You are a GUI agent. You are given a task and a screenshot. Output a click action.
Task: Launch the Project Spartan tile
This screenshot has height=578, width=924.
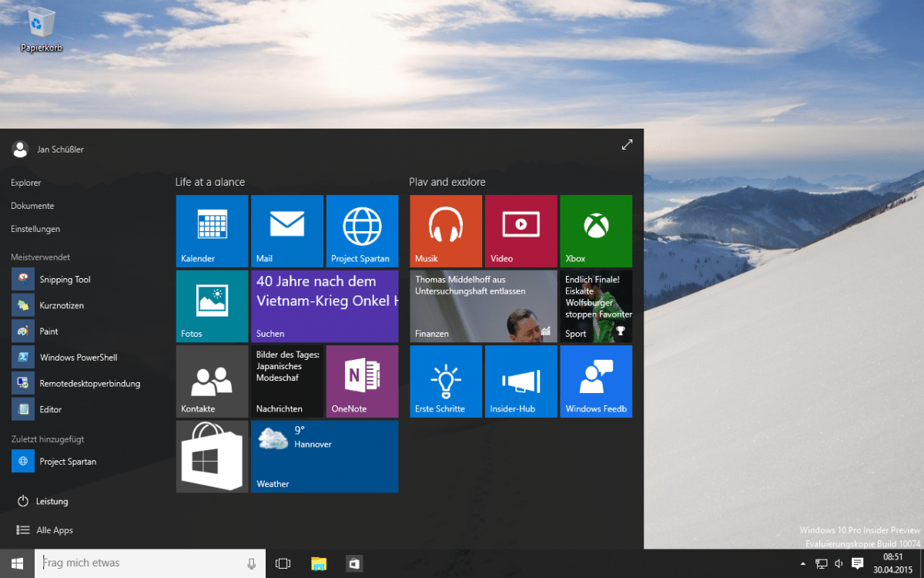pyautogui.click(x=362, y=231)
